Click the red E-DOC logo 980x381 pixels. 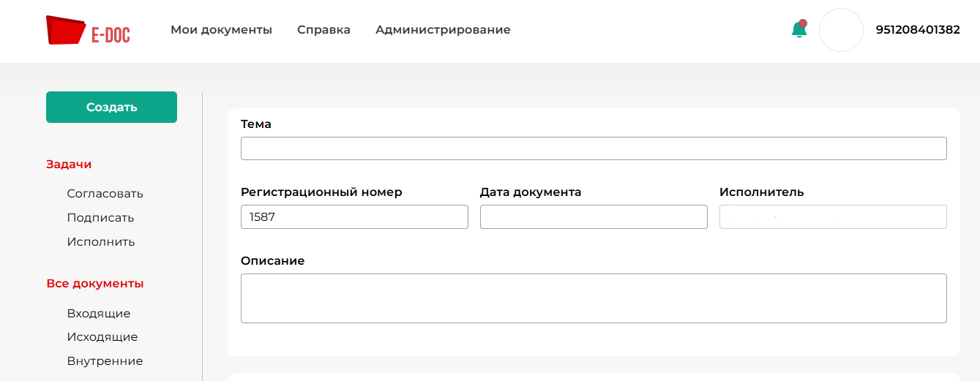pyautogui.click(x=88, y=30)
